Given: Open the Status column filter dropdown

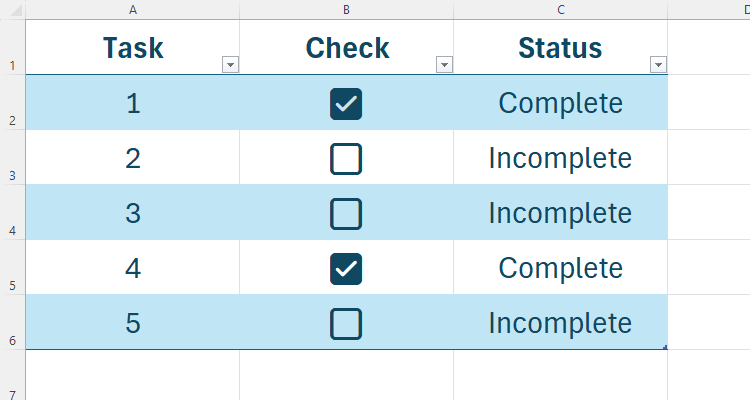Looking at the screenshot, I should click(x=658, y=65).
